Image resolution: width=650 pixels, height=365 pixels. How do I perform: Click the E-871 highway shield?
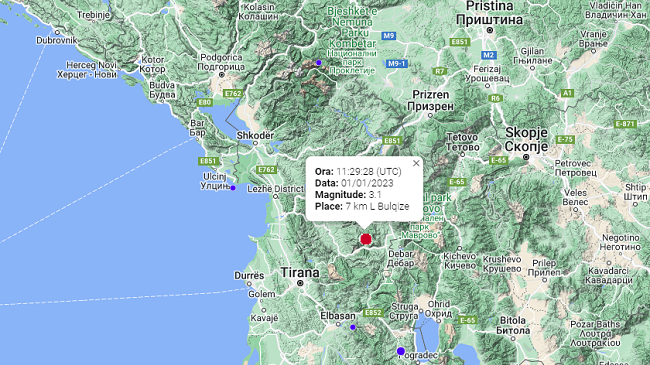(x=625, y=124)
